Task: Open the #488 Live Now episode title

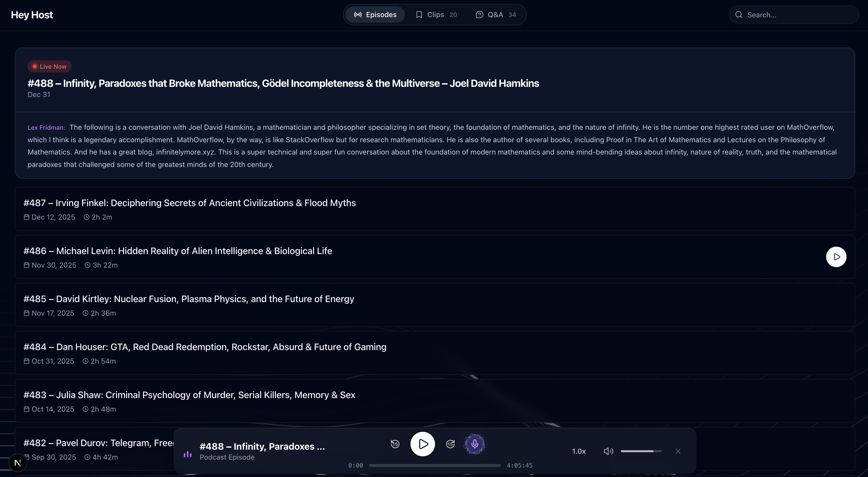Action: 283,83
